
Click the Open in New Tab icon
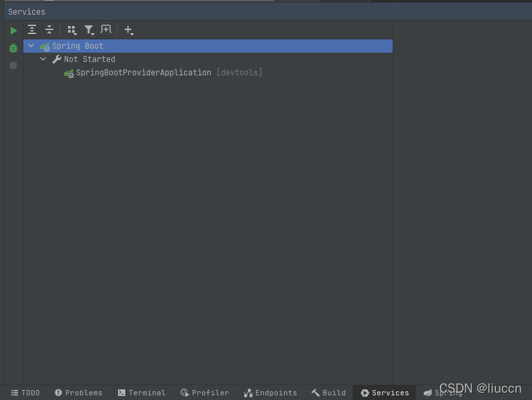coord(106,29)
